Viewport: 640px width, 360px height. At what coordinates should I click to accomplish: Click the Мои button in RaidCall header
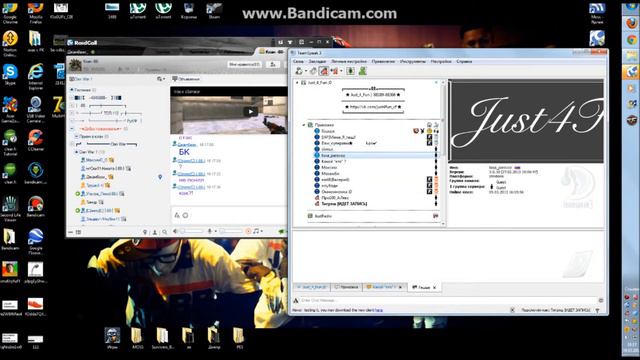point(244,64)
